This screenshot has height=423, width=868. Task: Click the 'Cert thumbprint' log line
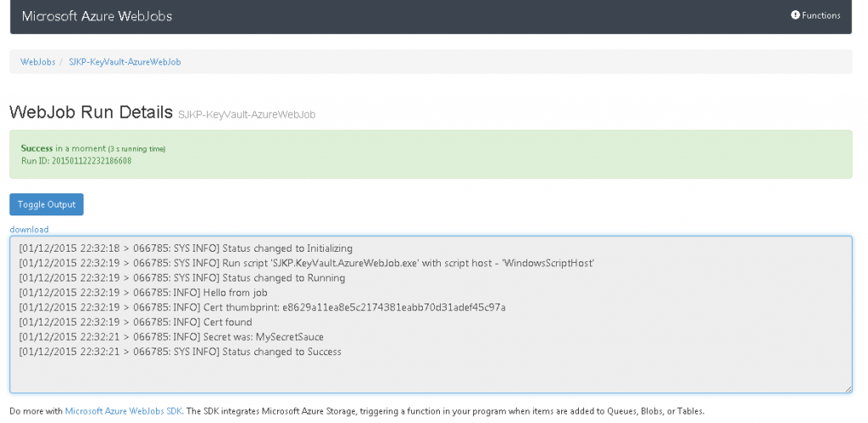(x=262, y=307)
